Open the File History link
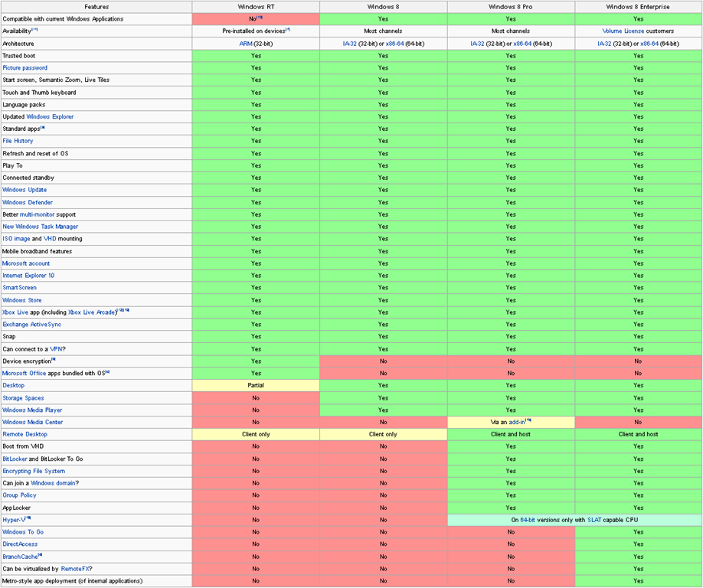703x588 pixels. (18, 141)
